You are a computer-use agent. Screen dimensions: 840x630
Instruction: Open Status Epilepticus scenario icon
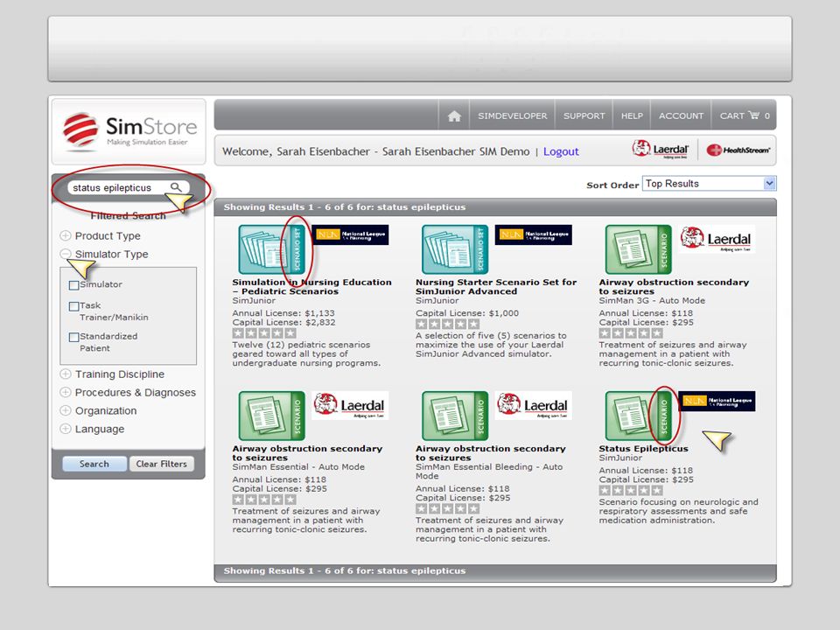(638, 416)
